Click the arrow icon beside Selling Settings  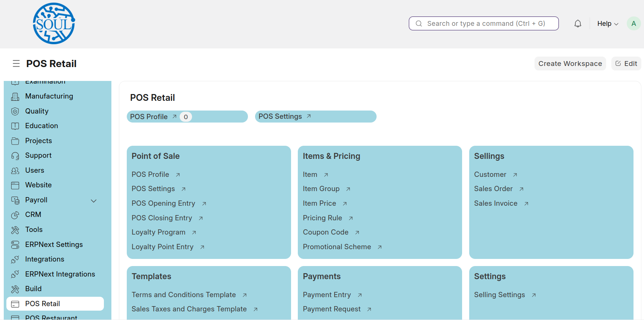(x=534, y=295)
